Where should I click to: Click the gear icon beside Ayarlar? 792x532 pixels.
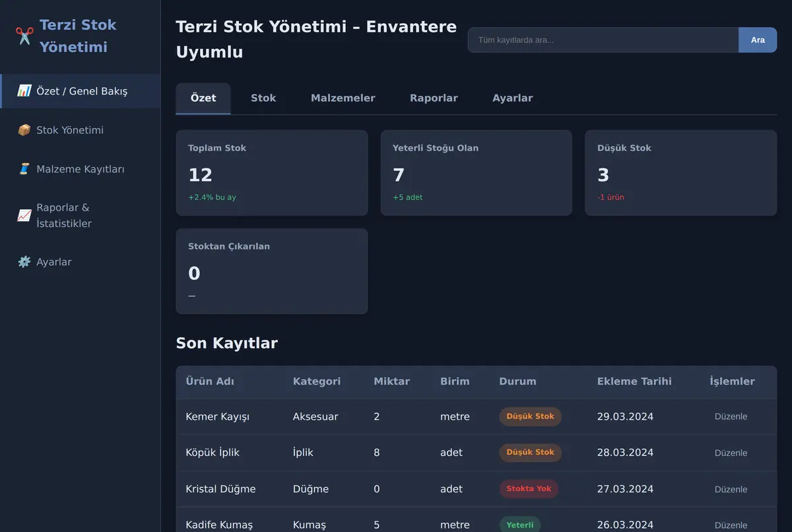pos(24,262)
